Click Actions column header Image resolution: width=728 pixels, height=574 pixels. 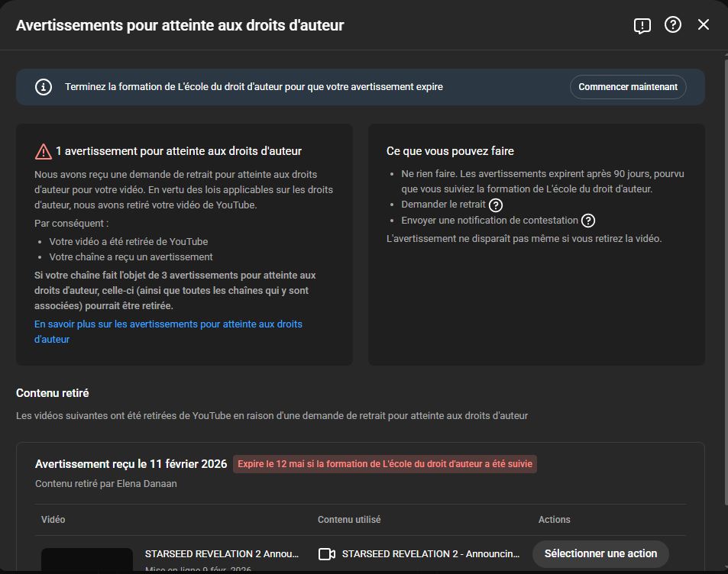[555, 520]
